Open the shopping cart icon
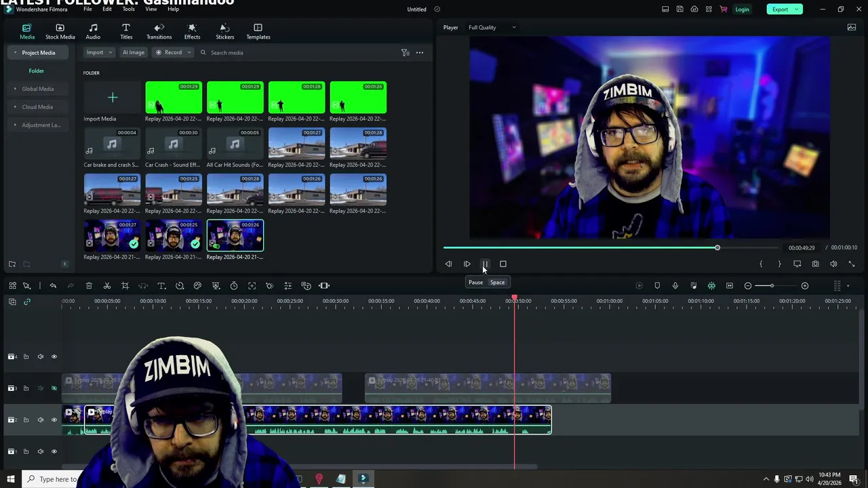Viewport: 868px width, 488px height. (x=723, y=9)
